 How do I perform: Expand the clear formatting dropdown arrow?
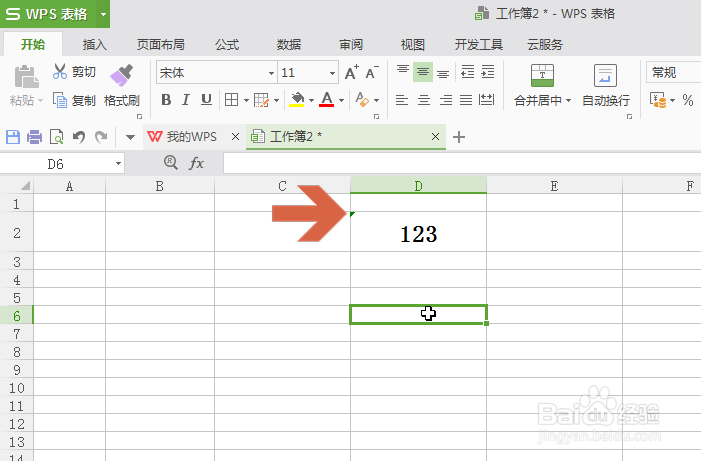[x=376, y=100]
